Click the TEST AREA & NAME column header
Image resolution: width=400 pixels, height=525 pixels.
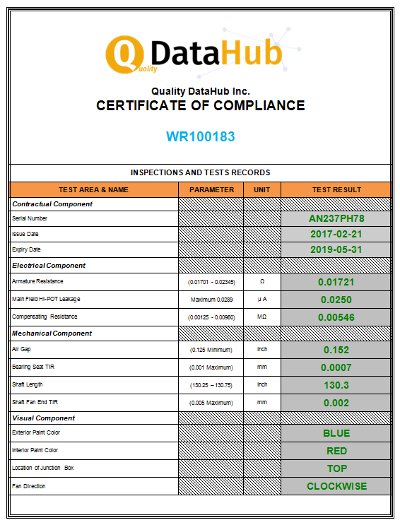click(x=94, y=190)
